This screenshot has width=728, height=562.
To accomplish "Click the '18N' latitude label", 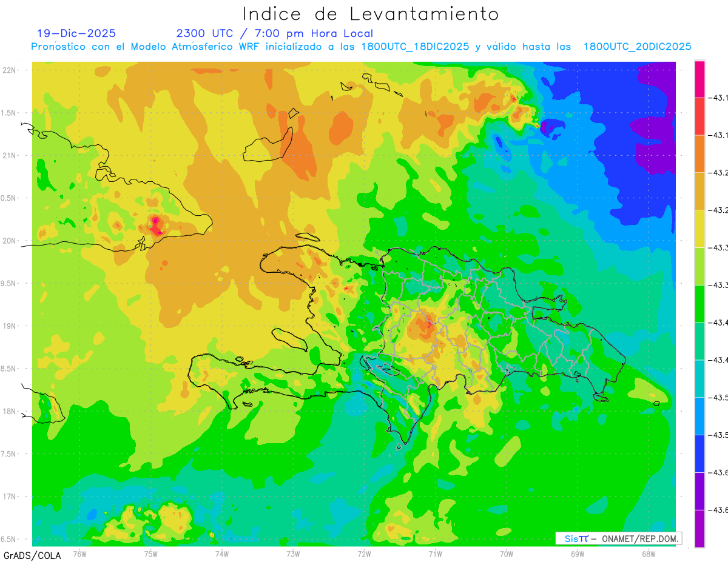I will [x=10, y=411].
